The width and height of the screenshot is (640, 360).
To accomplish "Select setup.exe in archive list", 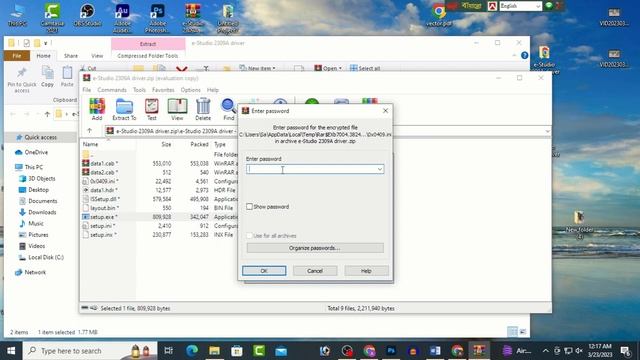I will [104, 217].
